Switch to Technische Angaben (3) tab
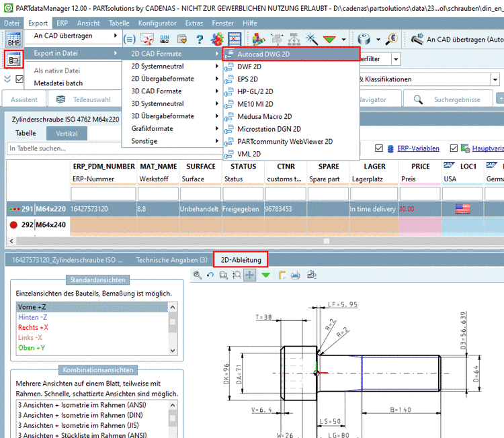This screenshot has height=438, width=504. click(171, 260)
